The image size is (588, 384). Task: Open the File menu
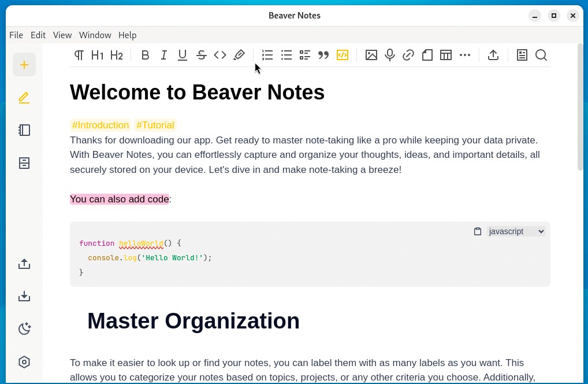[16, 35]
